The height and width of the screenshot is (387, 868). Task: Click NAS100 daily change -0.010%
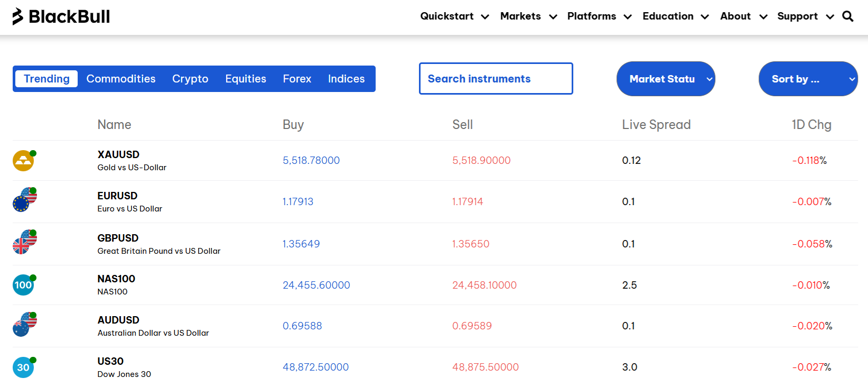[811, 285]
